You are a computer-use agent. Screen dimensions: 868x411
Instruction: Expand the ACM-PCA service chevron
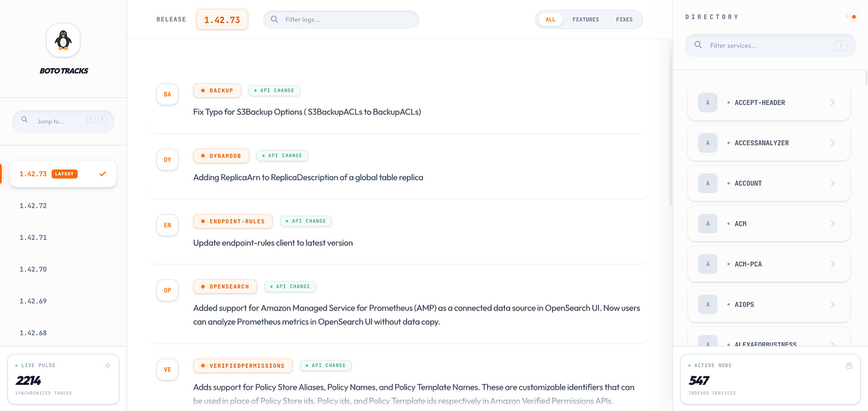tap(833, 264)
